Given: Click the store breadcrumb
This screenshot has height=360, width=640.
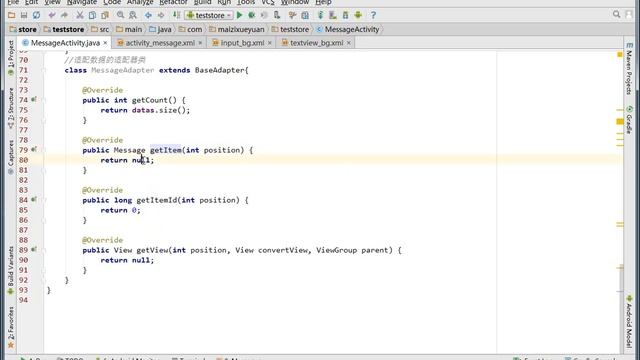Looking at the screenshot, I should [23, 29].
